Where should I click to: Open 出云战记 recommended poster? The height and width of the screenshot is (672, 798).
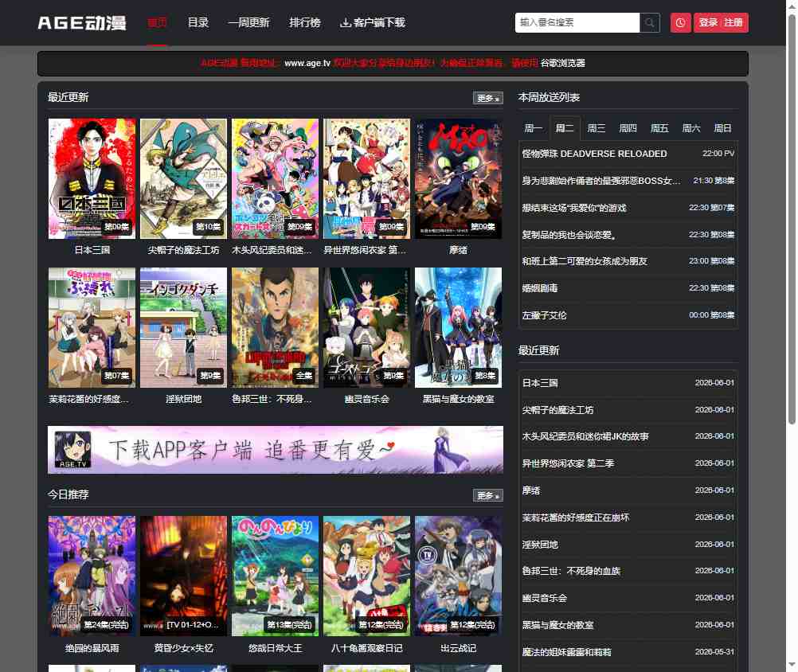pos(459,576)
